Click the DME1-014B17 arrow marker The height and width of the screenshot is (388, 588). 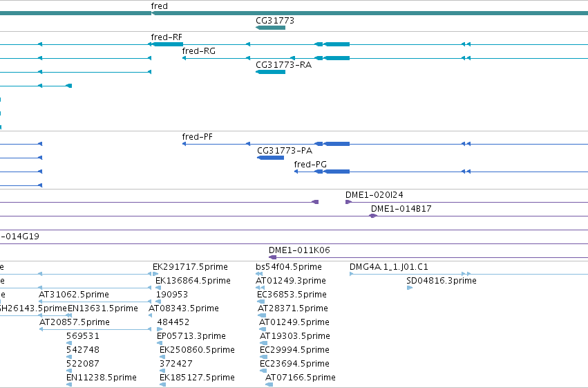(372, 216)
